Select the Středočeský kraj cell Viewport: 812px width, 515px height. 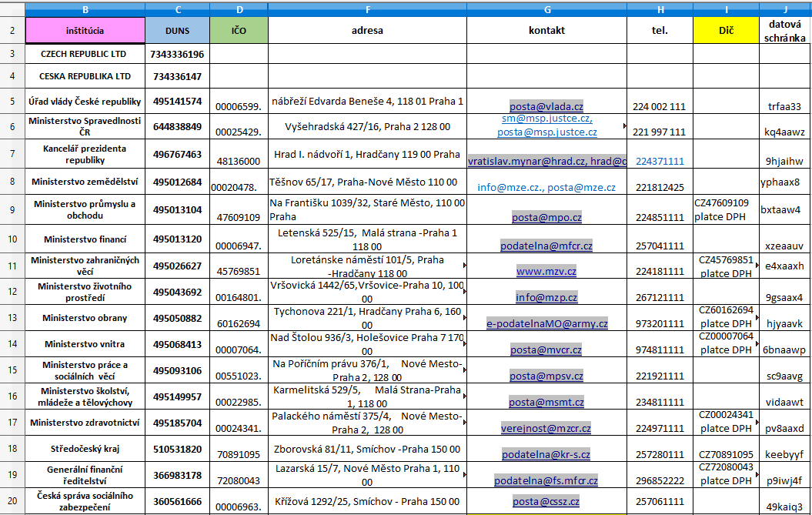coord(85,449)
